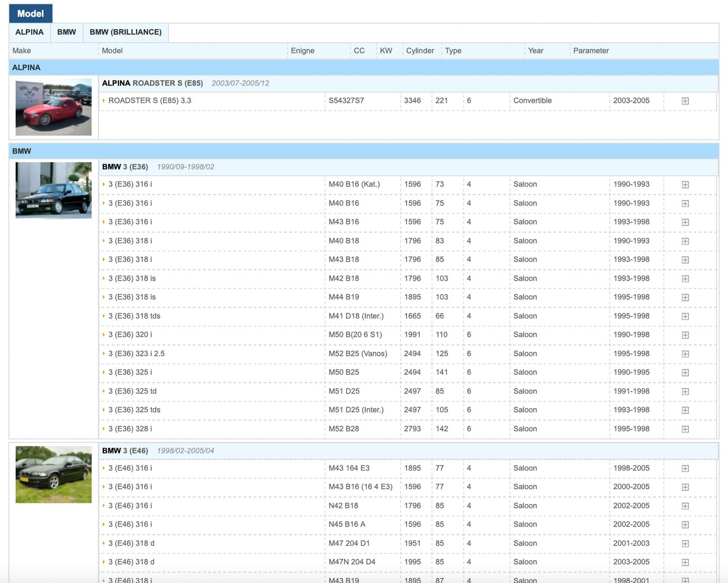Open the 3 (E36) 325 tds model link
728x583 pixels.
pyautogui.click(x=134, y=410)
